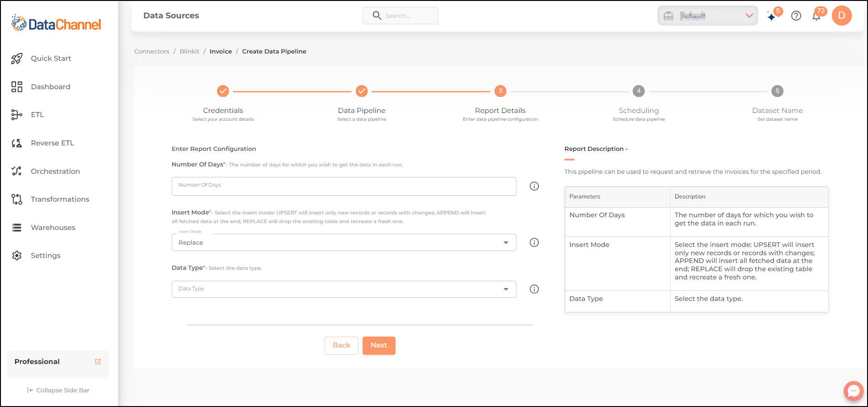Click the Number Of Days input field
The width and height of the screenshot is (868, 407).
click(x=344, y=186)
